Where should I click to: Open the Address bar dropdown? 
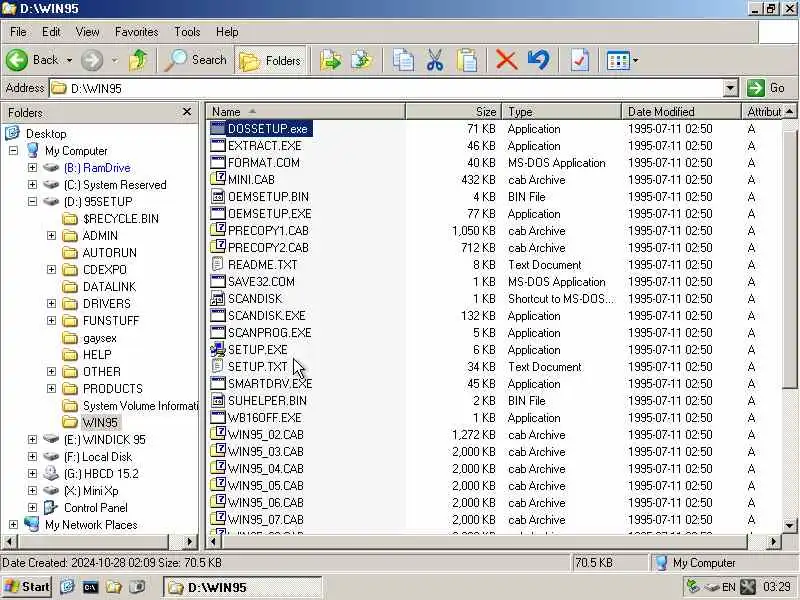731,88
